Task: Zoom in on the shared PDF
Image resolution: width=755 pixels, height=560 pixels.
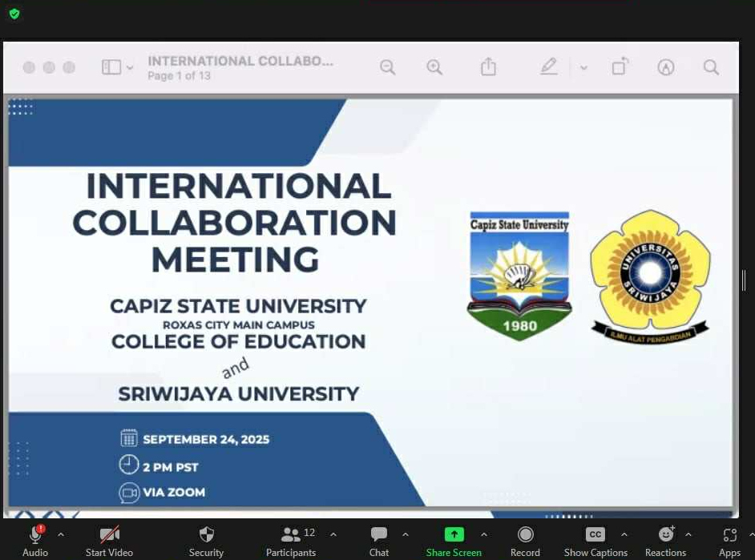Action: [434, 67]
